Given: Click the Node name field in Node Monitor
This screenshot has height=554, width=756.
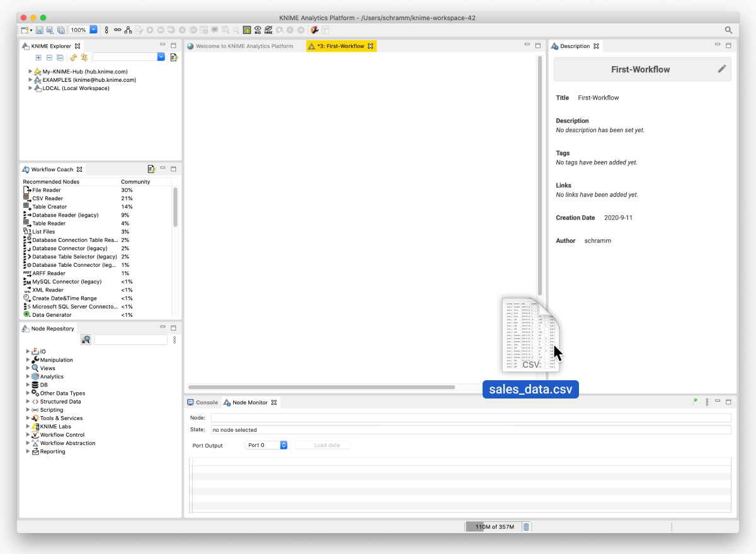Looking at the screenshot, I should [471, 417].
